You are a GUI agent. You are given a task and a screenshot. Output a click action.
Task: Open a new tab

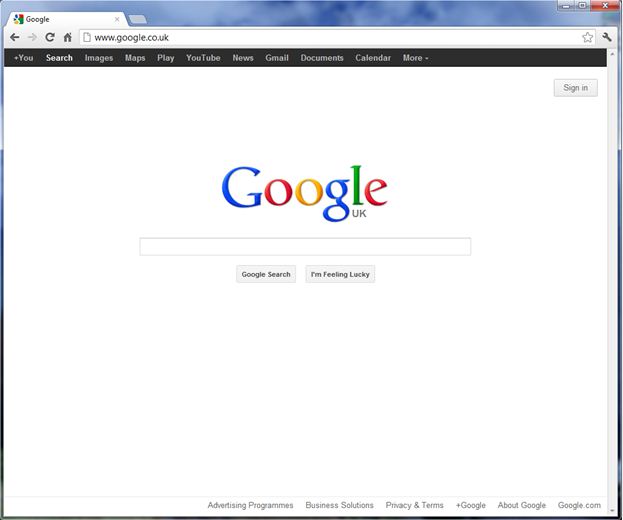(x=138, y=19)
